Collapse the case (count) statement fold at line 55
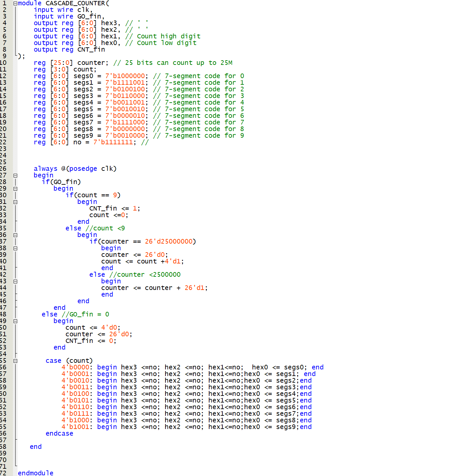This screenshot has width=461, height=476. (x=15, y=361)
